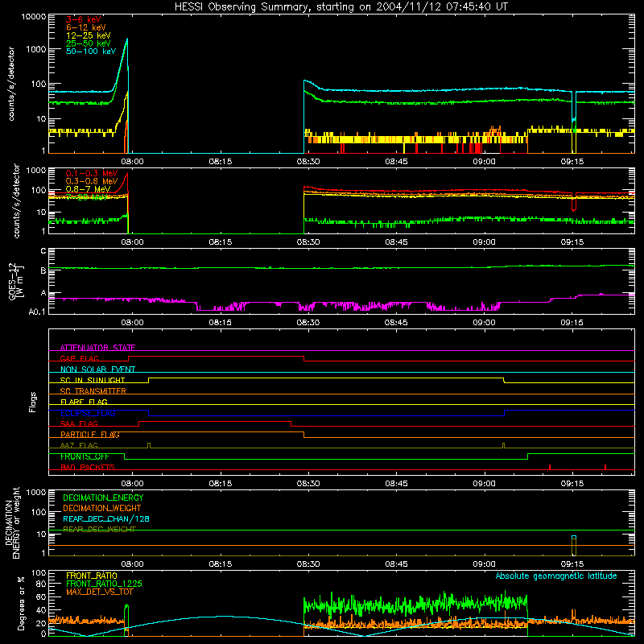The width and height of the screenshot is (644, 644).
Task: Select the green FRONT_RATIO_1225 legend label
Action: point(104,584)
